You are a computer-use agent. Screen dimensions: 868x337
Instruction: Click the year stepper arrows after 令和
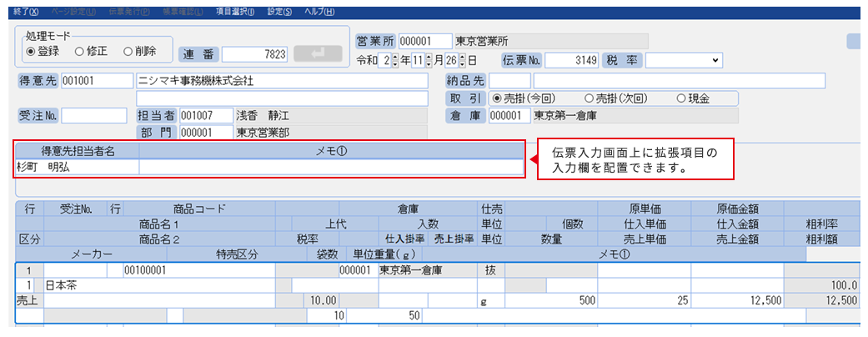(x=395, y=60)
